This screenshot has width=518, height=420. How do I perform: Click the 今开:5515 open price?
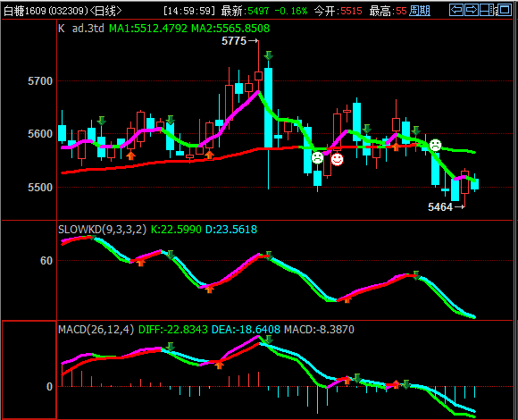click(x=338, y=11)
